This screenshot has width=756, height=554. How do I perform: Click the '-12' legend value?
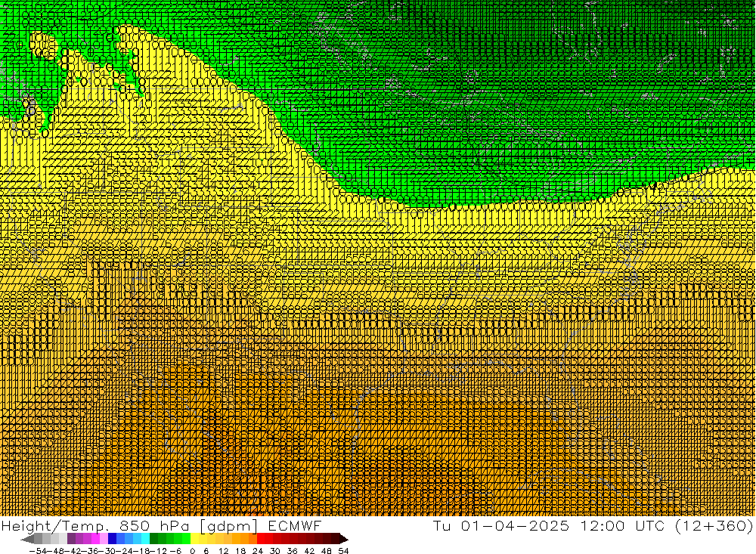point(159,551)
